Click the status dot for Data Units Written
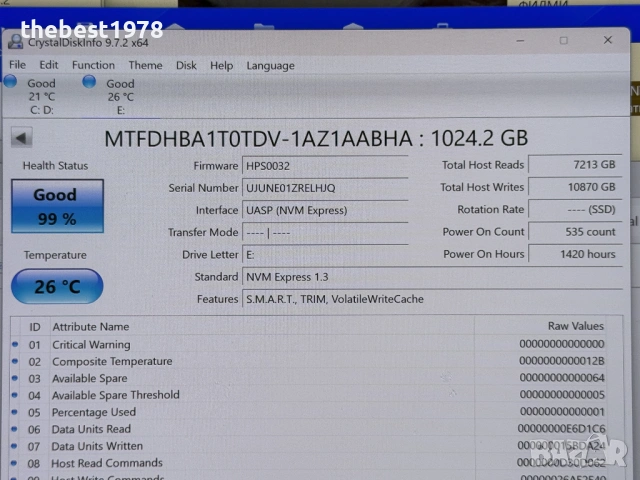This screenshot has width=640, height=480. point(14,446)
